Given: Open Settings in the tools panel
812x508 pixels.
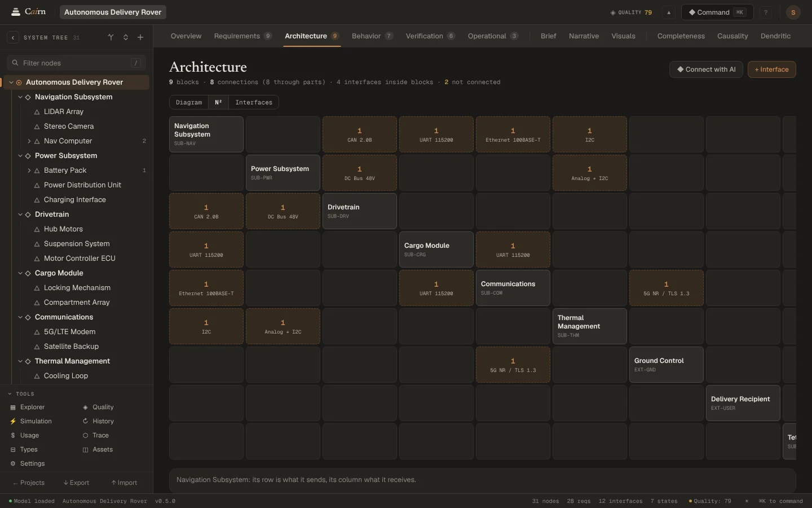Looking at the screenshot, I should point(28,463).
